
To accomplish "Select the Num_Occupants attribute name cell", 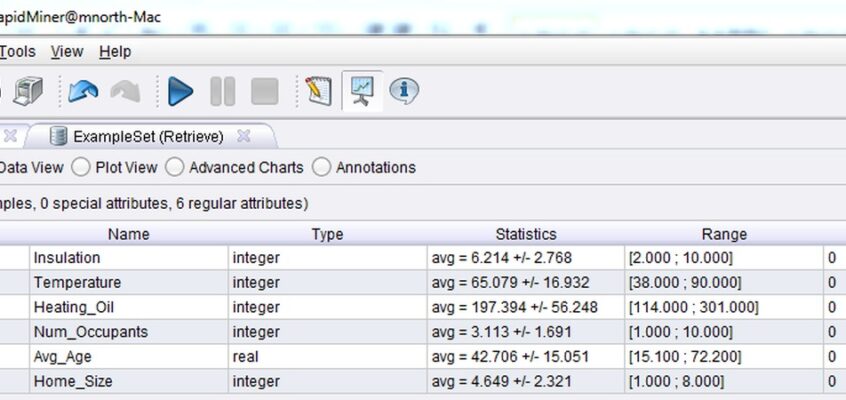I will 128,332.
